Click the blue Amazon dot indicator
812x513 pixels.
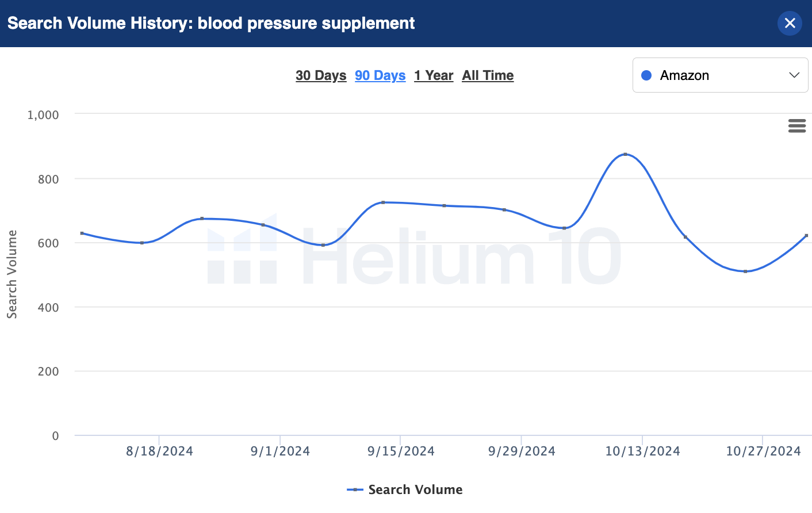point(646,75)
